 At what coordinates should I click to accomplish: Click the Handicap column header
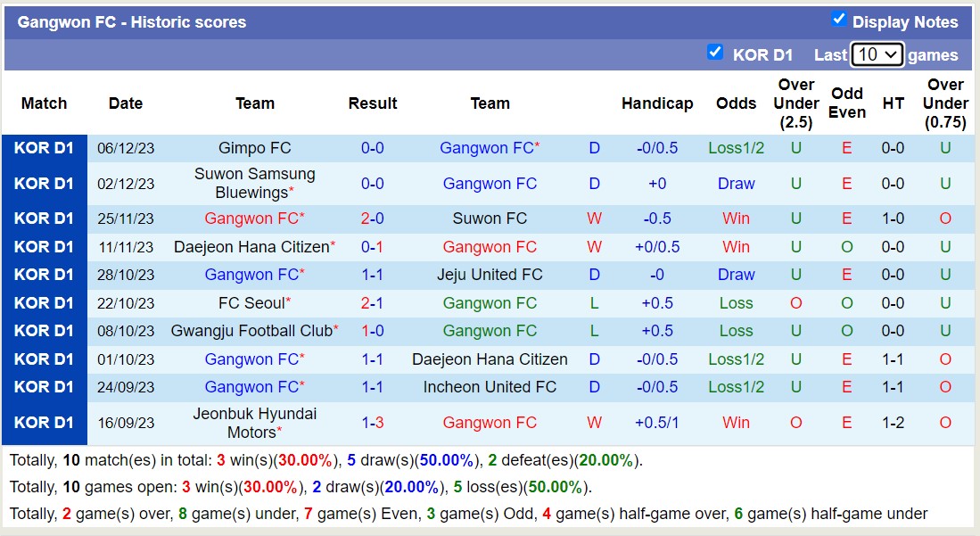[657, 103]
